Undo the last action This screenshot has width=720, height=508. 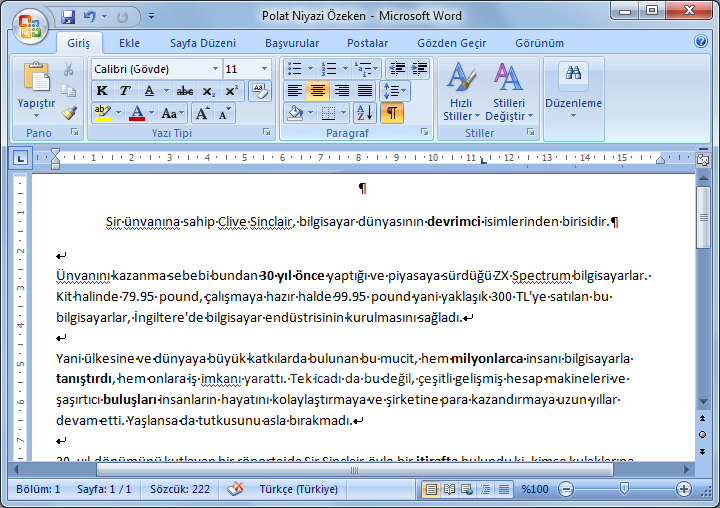(x=90, y=17)
